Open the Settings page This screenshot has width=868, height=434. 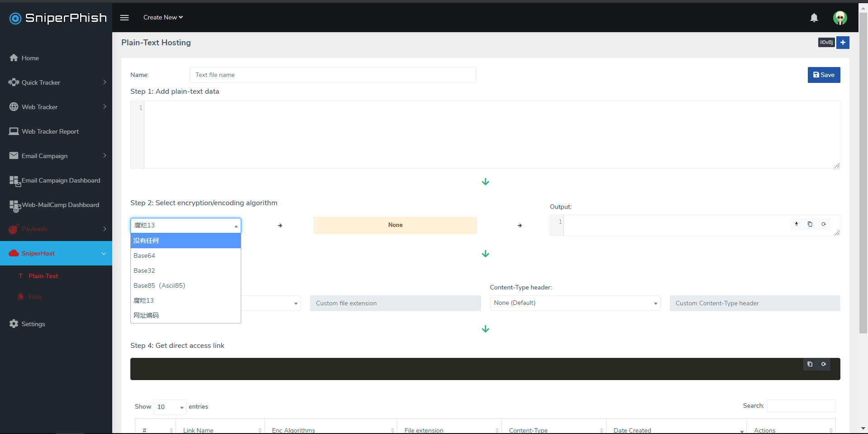click(x=33, y=324)
